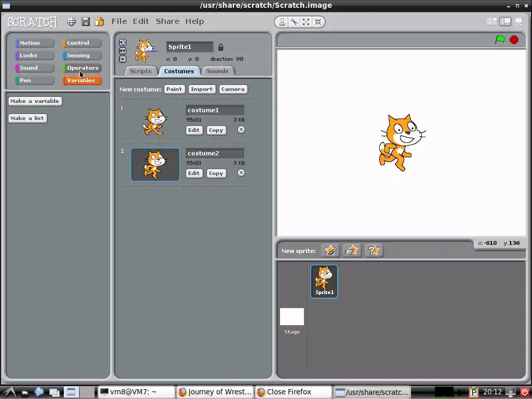Delete costume1 with X button
532x399 pixels.
(241, 129)
